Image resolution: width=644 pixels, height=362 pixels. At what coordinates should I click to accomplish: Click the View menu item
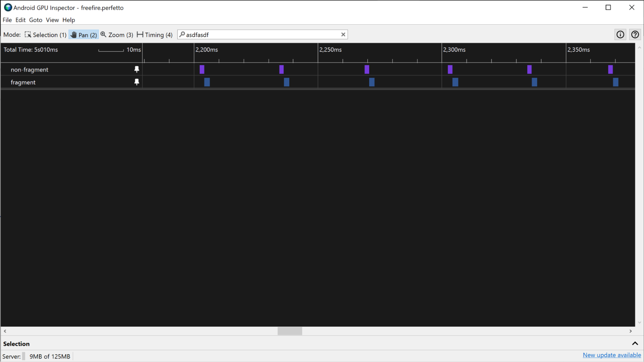click(52, 20)
